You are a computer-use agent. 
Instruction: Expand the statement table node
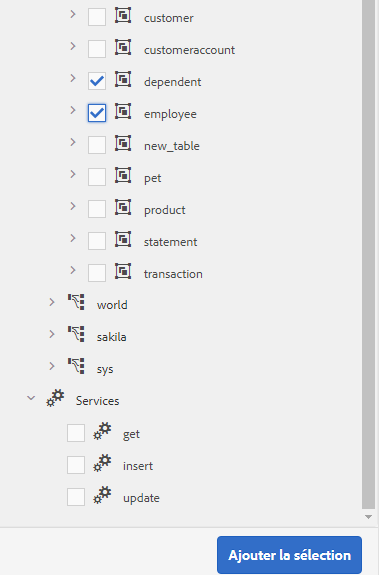(73, 238)
